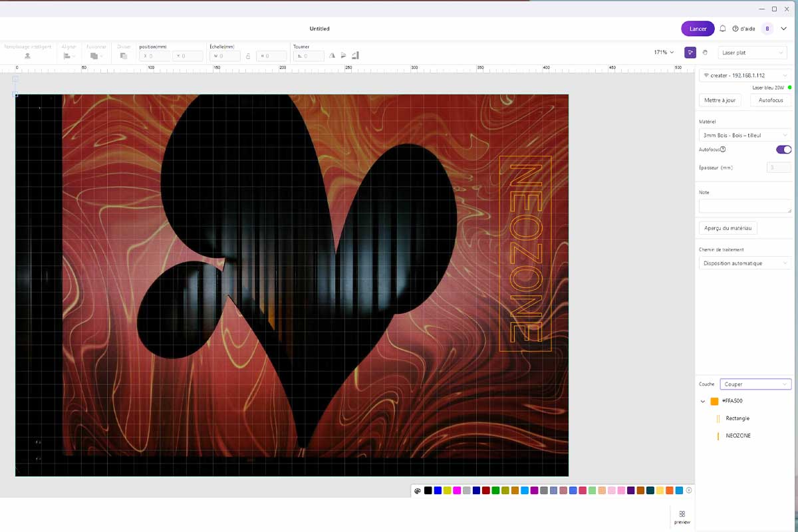Open the 3mm Bois tilleul material dropdown

(x=745, y=135)
